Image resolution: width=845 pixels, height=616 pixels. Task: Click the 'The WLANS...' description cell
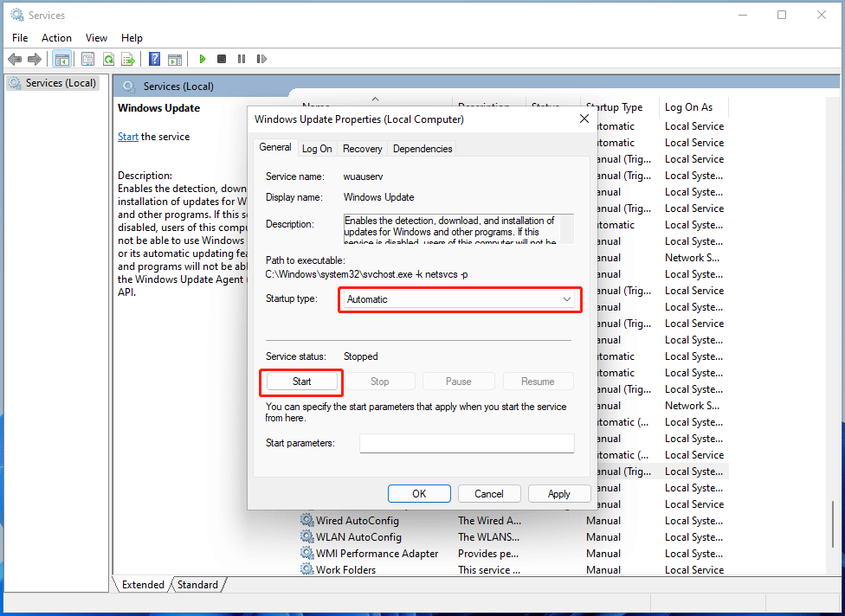pyautogui.click(x=489, y=537)
